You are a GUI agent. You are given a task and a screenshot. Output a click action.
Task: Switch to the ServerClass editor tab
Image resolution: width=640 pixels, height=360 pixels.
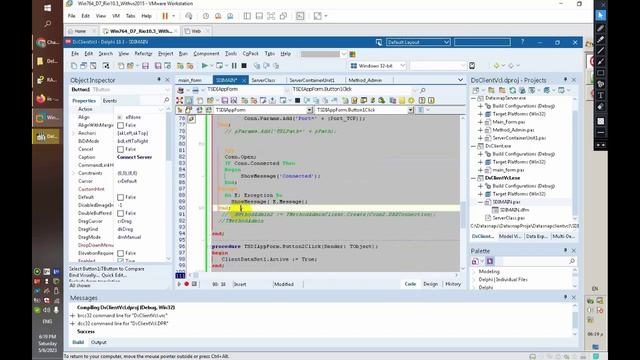point(263,80)
